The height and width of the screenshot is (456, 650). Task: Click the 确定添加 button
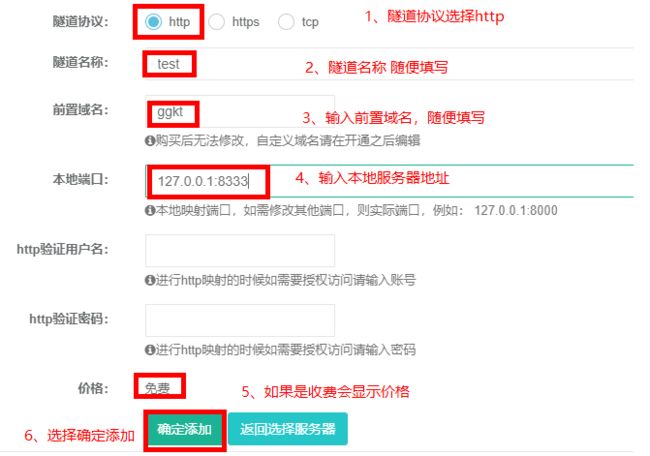pyautogui.click(x=184, y=429)
